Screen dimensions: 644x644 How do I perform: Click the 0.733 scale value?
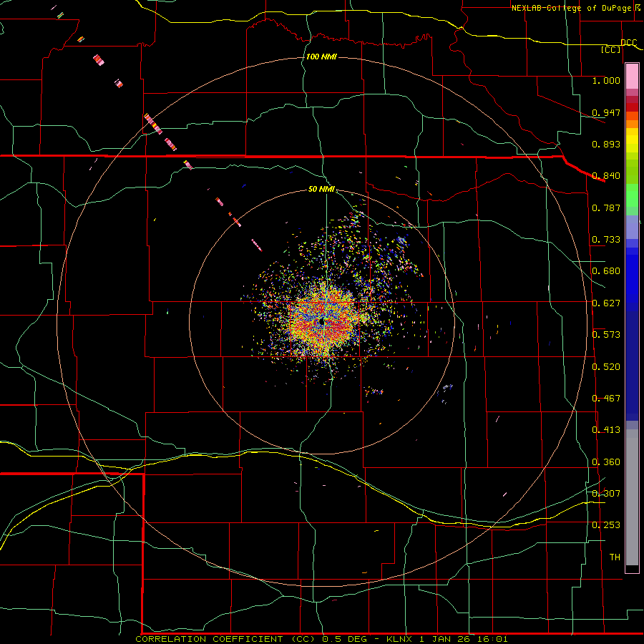[606, 240]
